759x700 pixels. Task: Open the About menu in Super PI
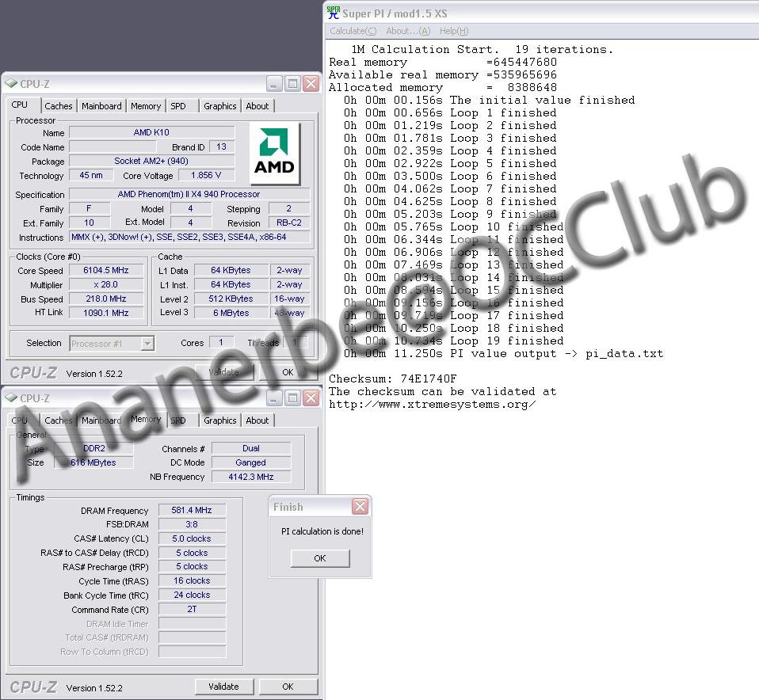[x=408, y=31]
